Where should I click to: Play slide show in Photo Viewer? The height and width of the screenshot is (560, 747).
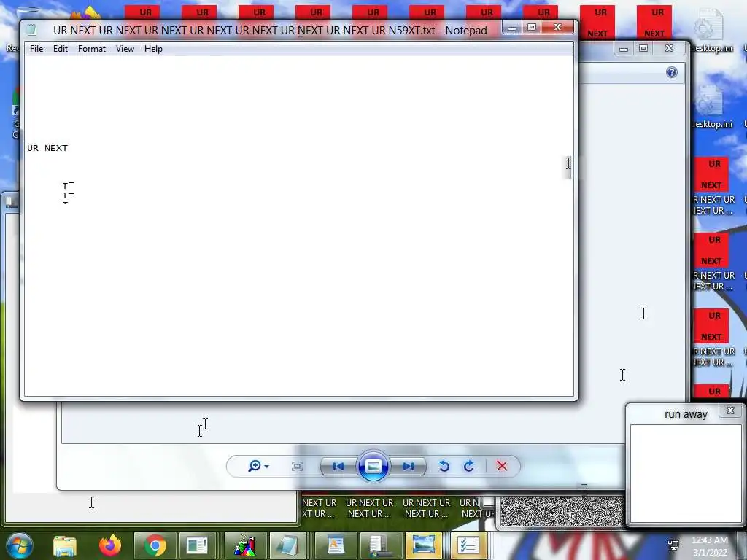click(373, 466)
